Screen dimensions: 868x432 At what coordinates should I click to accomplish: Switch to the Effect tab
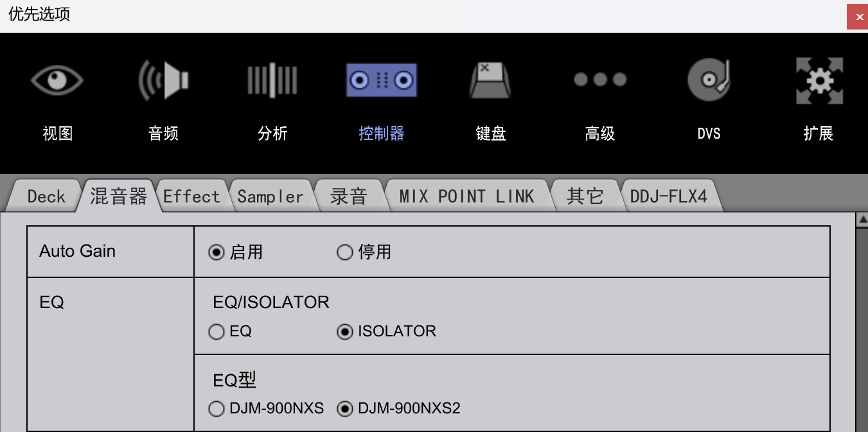coord(191,196)
